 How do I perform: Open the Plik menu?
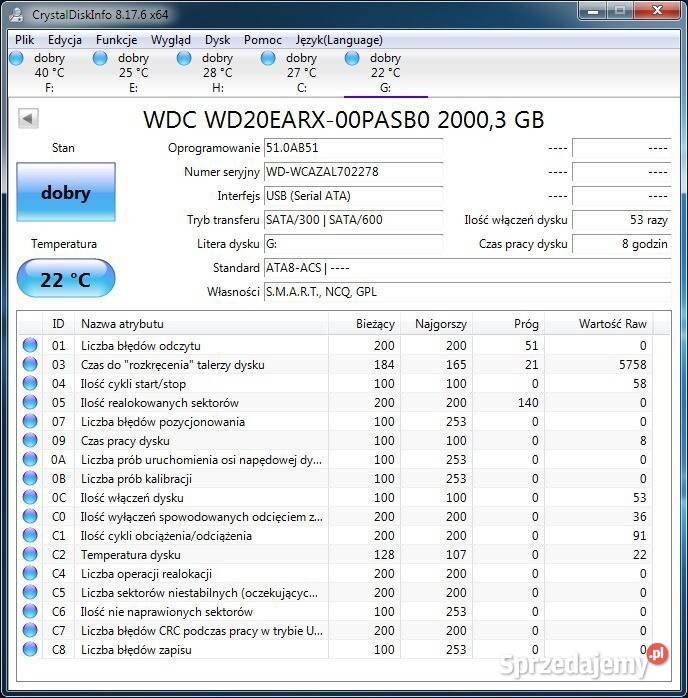point(24,40)
